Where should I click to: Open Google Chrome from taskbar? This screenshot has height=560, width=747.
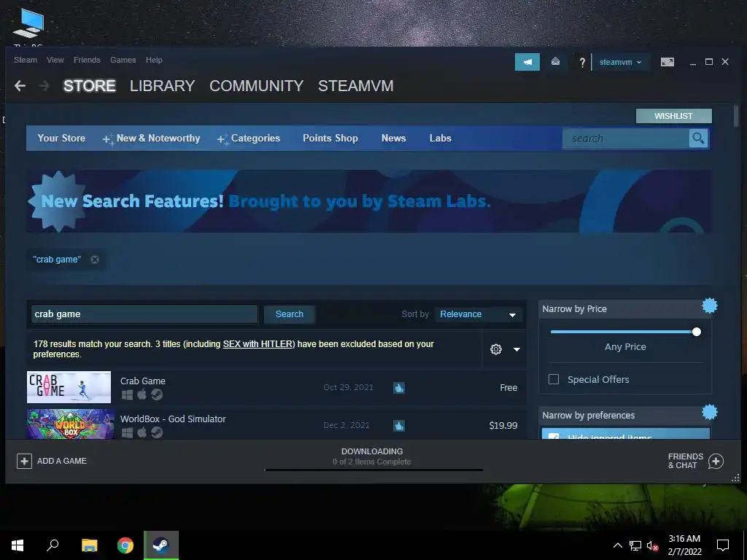point(125,545)
